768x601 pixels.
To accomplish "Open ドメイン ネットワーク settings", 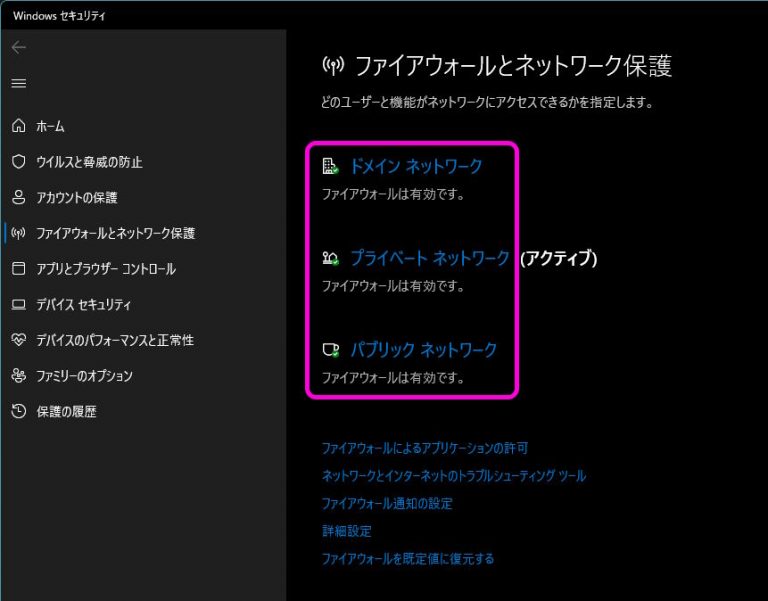I will coord(416,167).
